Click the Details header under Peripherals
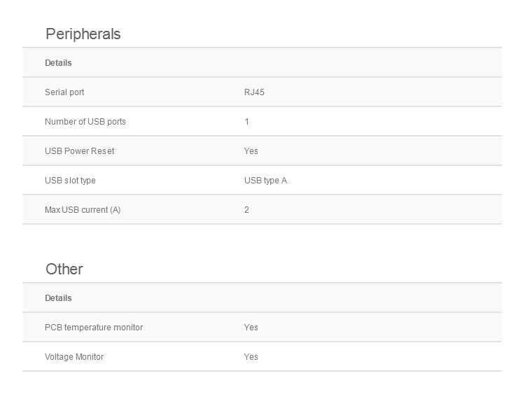 click(x=58, y=63)
